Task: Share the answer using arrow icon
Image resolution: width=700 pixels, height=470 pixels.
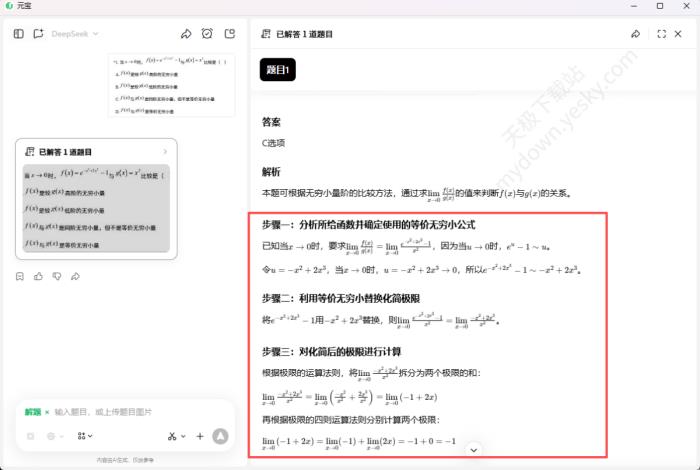Action: [x=75, y=276]
